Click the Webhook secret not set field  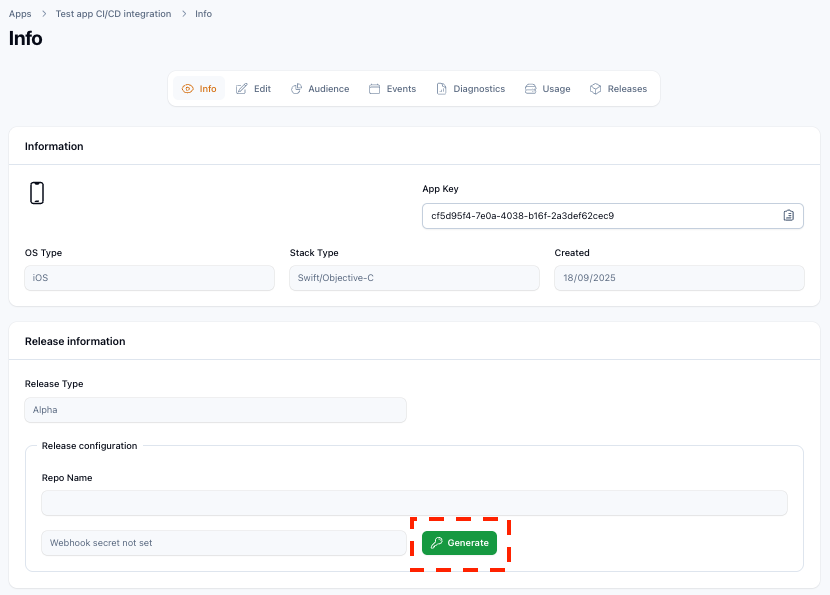(x=224, y=543)
